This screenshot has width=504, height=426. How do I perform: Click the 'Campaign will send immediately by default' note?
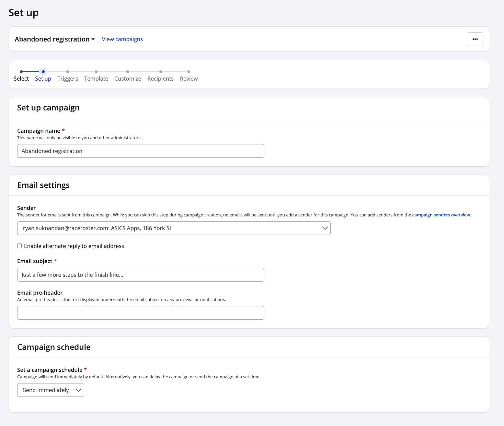pyautogui.click(x=139, y=377)
